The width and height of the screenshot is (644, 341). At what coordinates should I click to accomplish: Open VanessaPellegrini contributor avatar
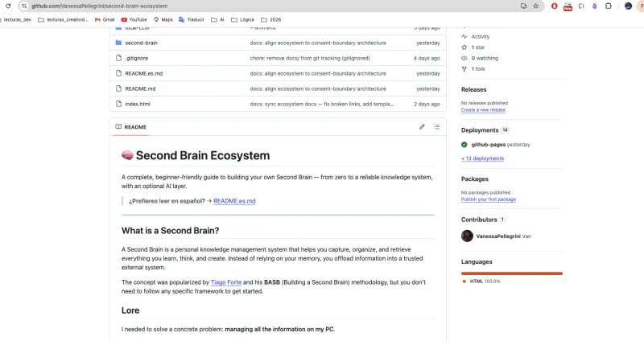coord(467,236)
